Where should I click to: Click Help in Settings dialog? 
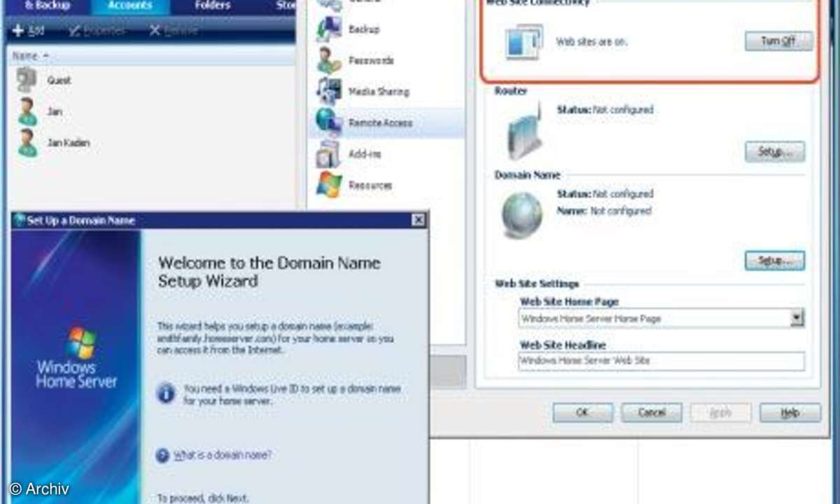click(x=790, y=413)
